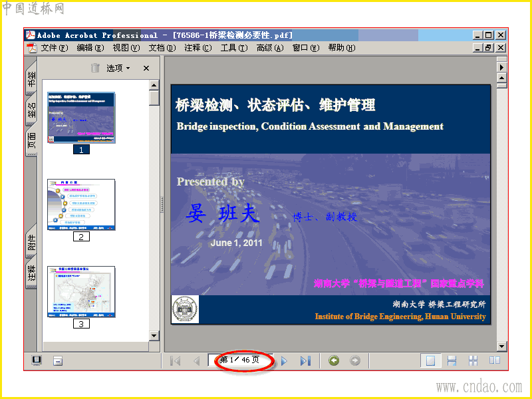The image size is (532, 399).
Task: Click the green previous view button
Action: tap(334, 360)
